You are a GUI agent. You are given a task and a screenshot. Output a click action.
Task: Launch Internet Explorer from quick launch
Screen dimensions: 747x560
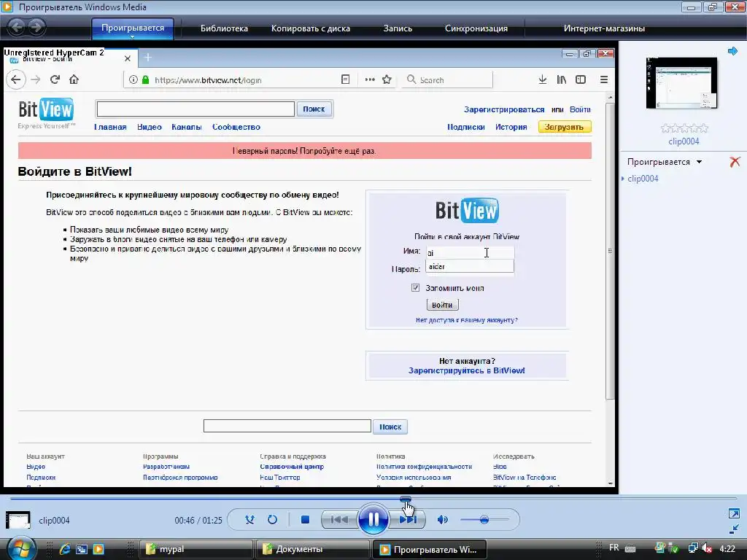[x=65, y=549]
